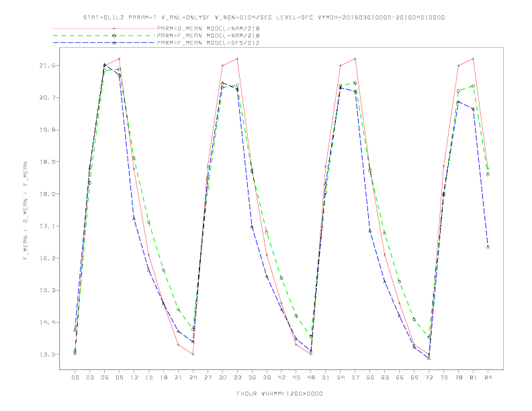Click the green dashed F_MEAN NAM/218 legend line

point(104,36)
